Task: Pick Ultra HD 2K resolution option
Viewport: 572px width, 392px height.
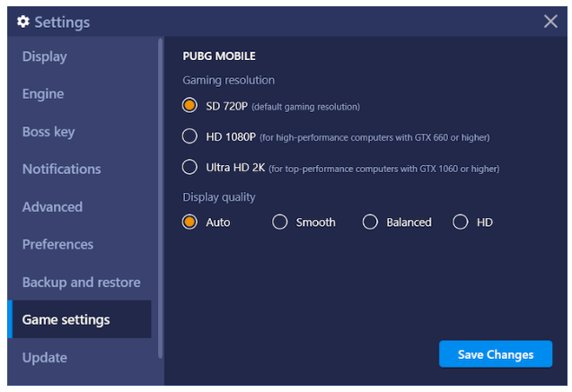Action: click(x=189, y=167)
